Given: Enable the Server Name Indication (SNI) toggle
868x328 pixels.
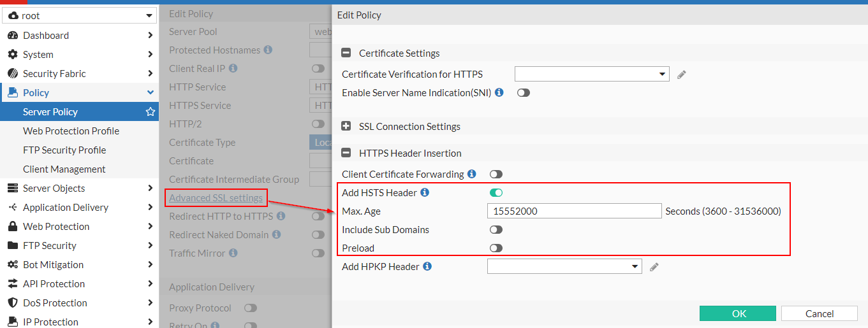Looking at the screenshot, I should 524,93.
